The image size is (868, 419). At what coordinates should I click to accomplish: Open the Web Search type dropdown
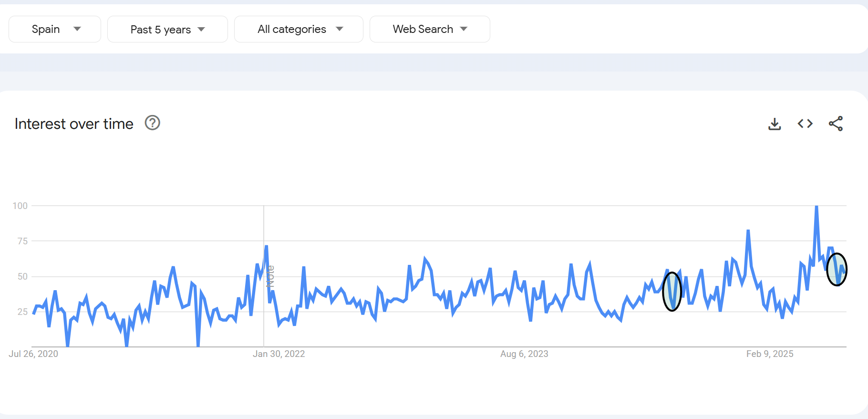[430, 29]
